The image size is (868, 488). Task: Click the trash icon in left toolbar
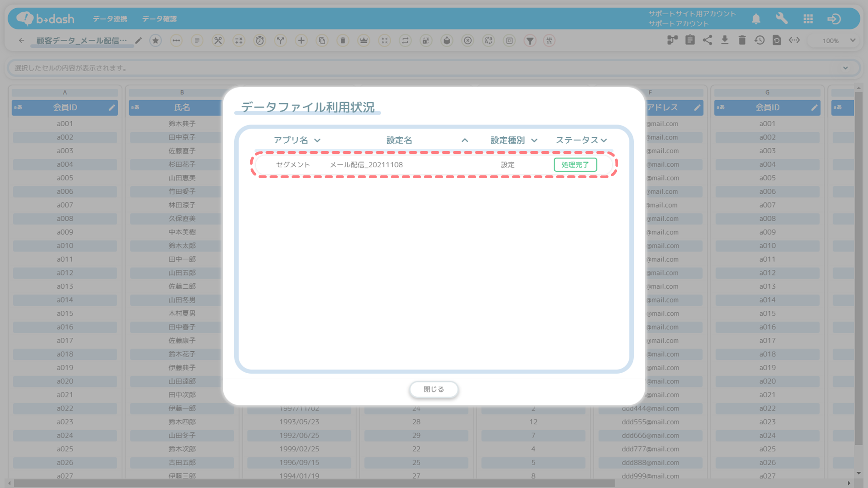343,40
